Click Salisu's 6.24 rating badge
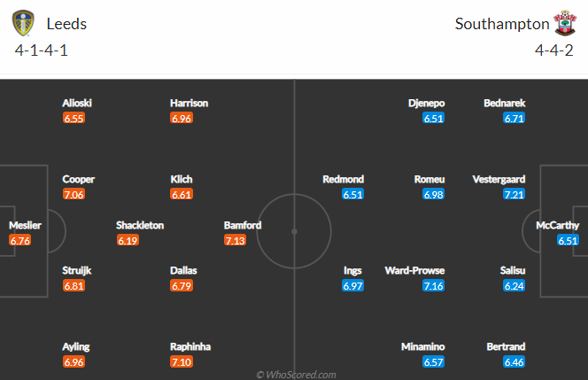The height and width of the screenshot is (380, 588). click(514, 285)
